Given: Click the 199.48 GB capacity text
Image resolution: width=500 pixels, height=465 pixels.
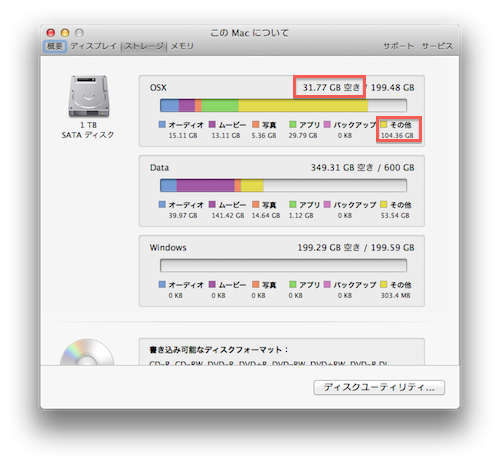Looking at the screenshot, I should click(x=393, y=88).
